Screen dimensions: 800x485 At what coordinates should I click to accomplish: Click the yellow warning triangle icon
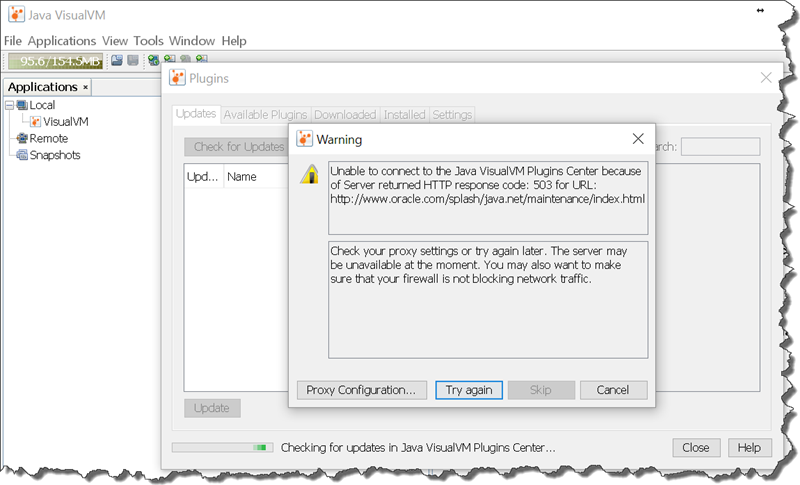[x=309, y=174]
